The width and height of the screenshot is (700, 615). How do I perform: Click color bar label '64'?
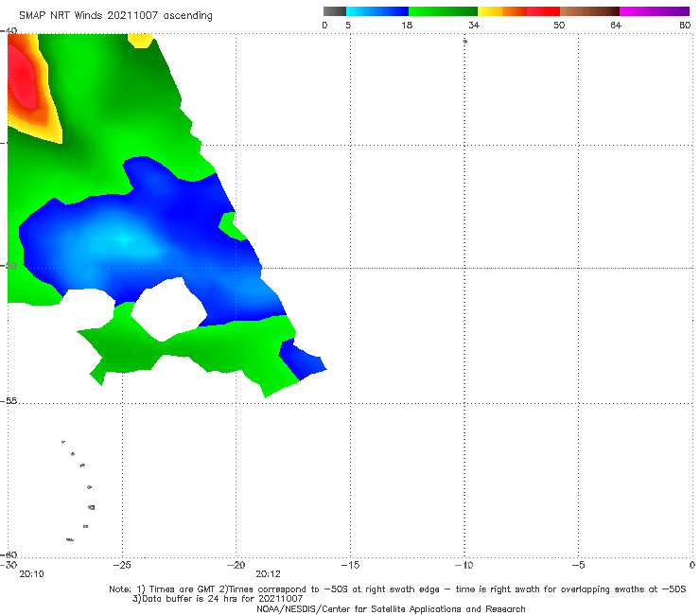[616, 25]
